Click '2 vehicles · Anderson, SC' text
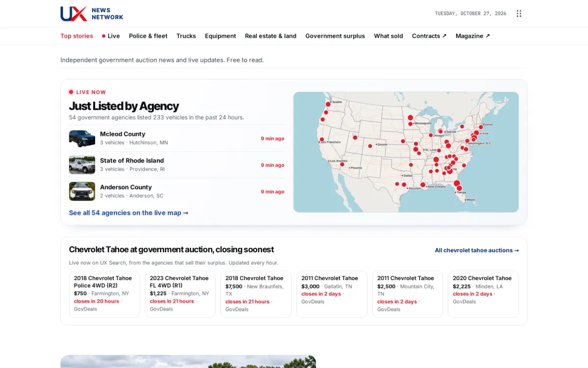The height and width of the screenshot is (368, 588). (132, 196)
